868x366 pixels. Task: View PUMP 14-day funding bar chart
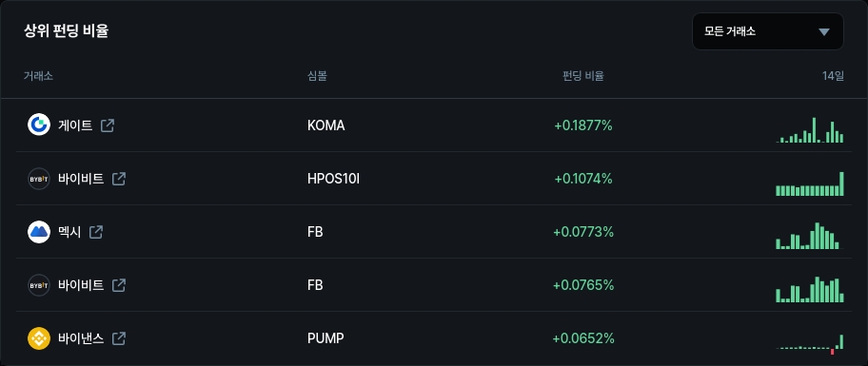[x=810, y=343]
